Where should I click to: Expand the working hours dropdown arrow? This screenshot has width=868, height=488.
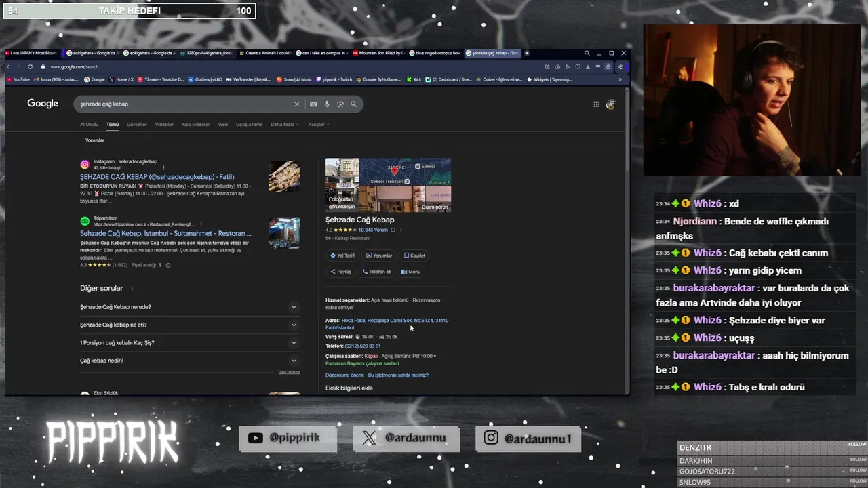[435, 356]
